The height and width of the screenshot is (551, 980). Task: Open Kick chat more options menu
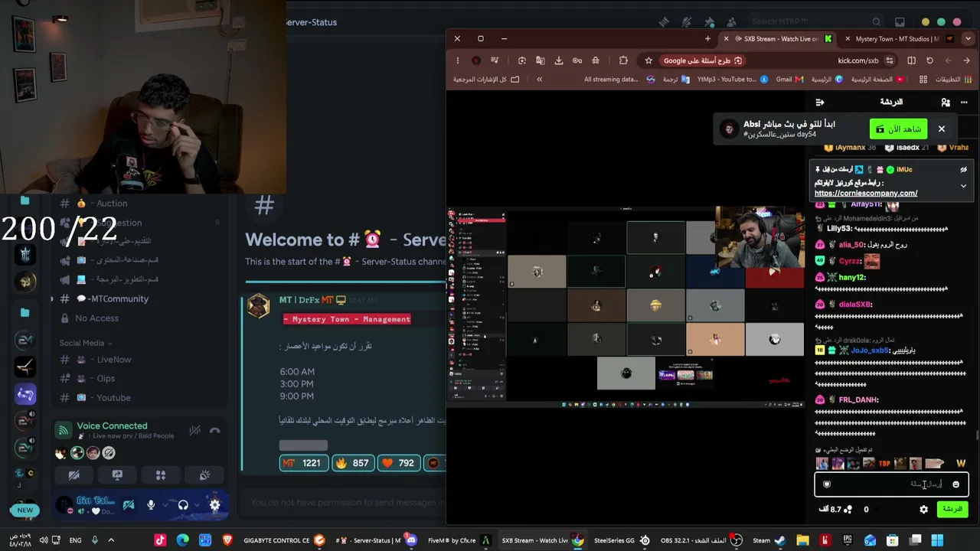(964, 102)
